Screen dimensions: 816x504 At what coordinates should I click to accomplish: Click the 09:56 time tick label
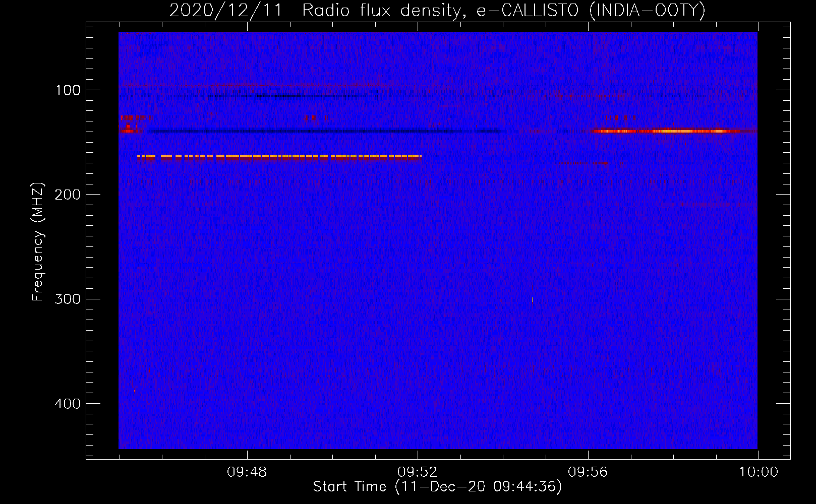588,472
